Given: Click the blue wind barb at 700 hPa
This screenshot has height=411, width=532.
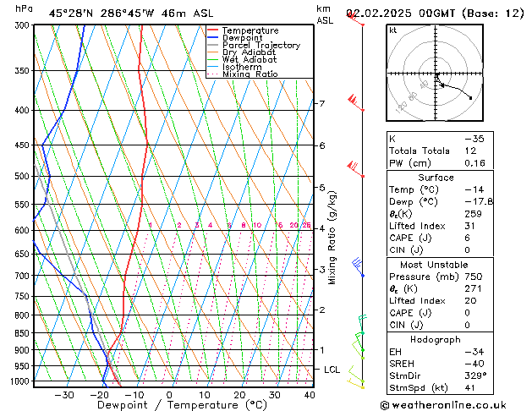Looking at the screenshot, I should point(358,268).
